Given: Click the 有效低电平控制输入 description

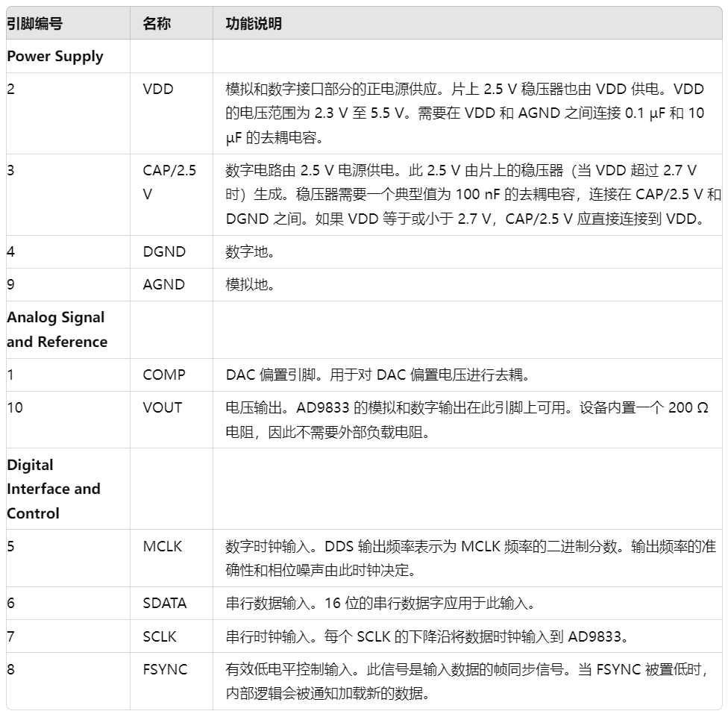Looking at the screenshot, I should pos(467,681).
